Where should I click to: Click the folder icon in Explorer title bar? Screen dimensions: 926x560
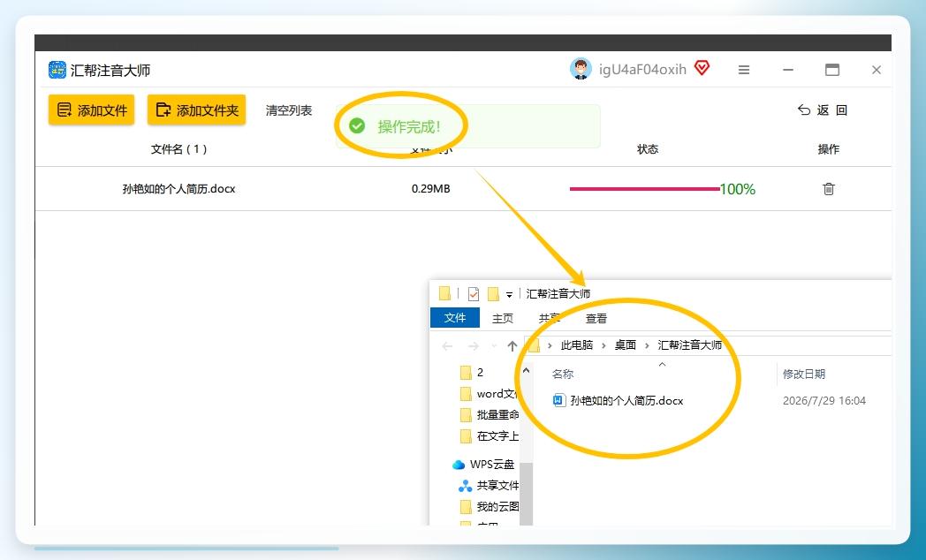pos(444,293)
